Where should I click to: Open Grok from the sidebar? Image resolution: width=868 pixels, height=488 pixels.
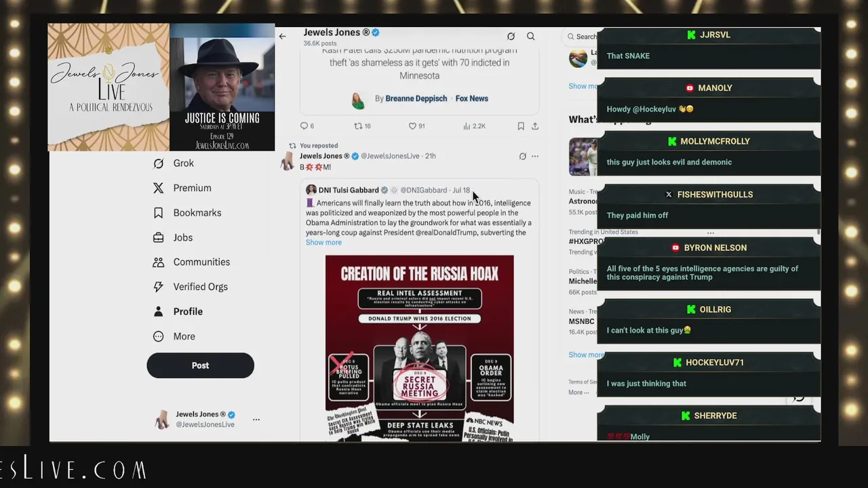(x=174, y=163)
